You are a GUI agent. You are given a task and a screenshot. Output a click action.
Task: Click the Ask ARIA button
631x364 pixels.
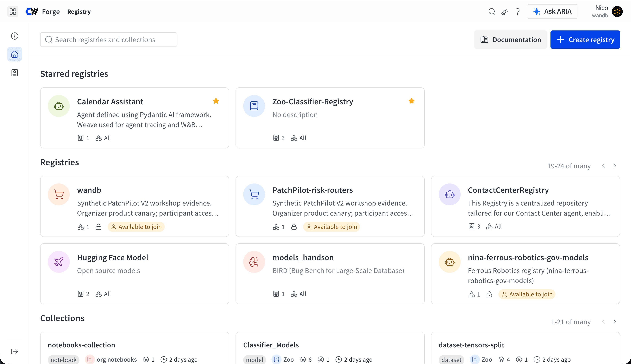click(552, 11)
